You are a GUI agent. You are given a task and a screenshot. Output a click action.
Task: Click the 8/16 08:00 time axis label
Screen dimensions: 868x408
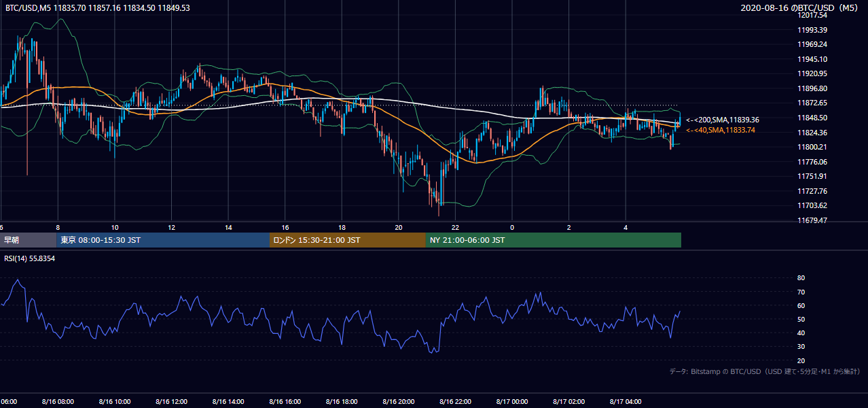(x=58, y=402)
